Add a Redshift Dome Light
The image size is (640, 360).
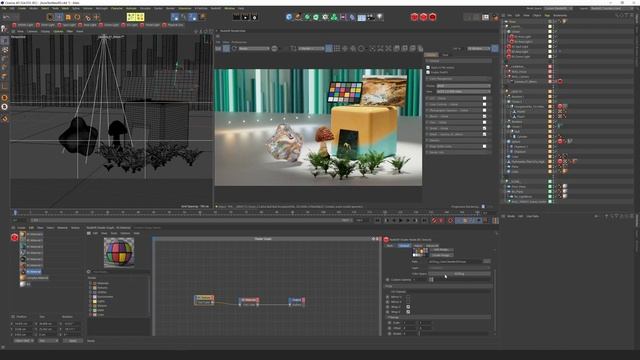[x=109, y=25]
